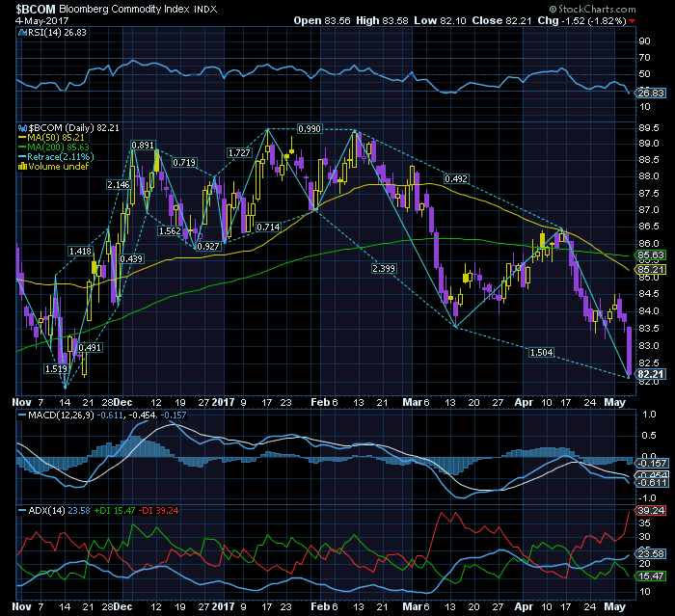Click the 2.146 retracement label
675x616 pixels.
point(119,185)
